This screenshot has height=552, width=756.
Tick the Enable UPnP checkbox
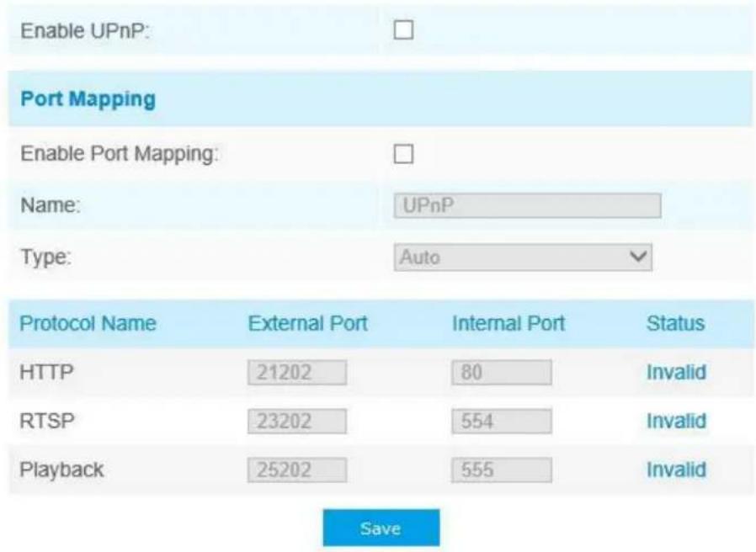click(x=403, y=30)
